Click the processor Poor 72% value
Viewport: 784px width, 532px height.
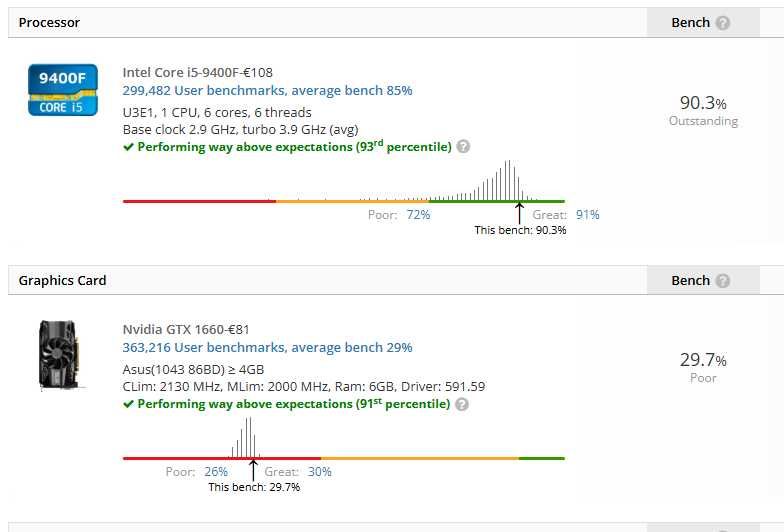tap(418, 215)
